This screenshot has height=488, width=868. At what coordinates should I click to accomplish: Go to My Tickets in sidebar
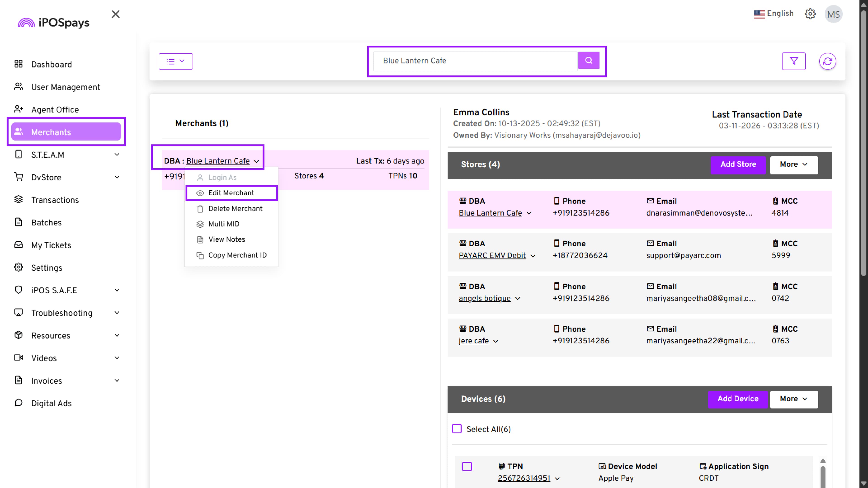coord(51,245)
